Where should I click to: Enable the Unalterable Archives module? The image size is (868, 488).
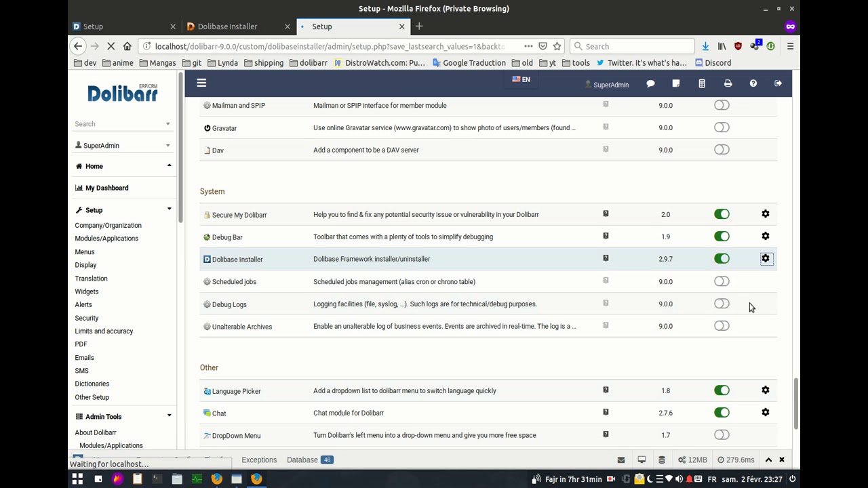[x=722, y=326]
